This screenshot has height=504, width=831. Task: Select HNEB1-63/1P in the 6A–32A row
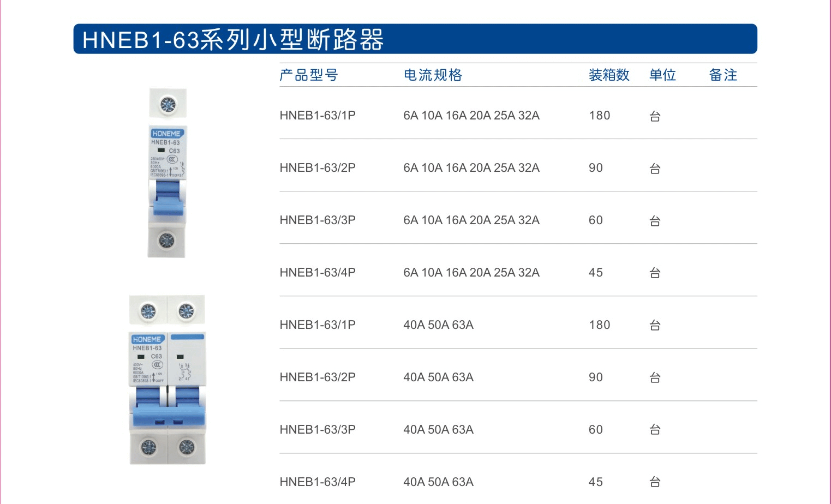(x=318, y=116)
